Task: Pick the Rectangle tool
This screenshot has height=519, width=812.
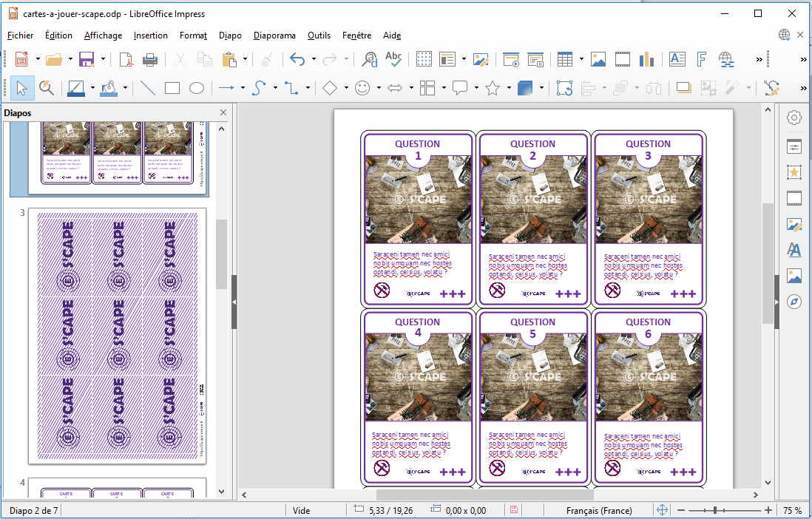Action: click(x=172, y=88)
